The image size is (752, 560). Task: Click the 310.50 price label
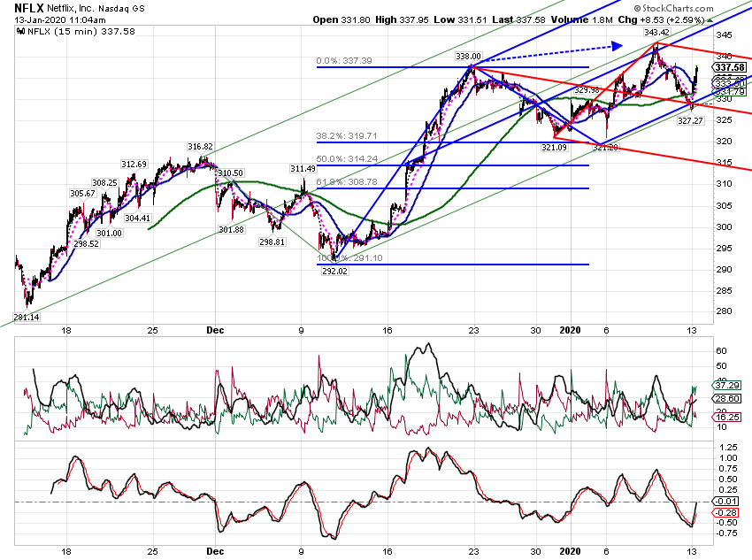[230, 173]
